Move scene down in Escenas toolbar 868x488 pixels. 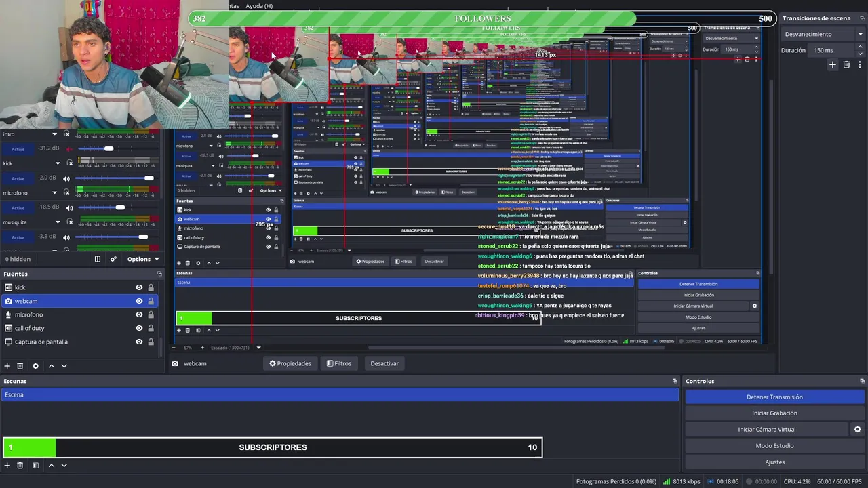(x=64, y=466)
